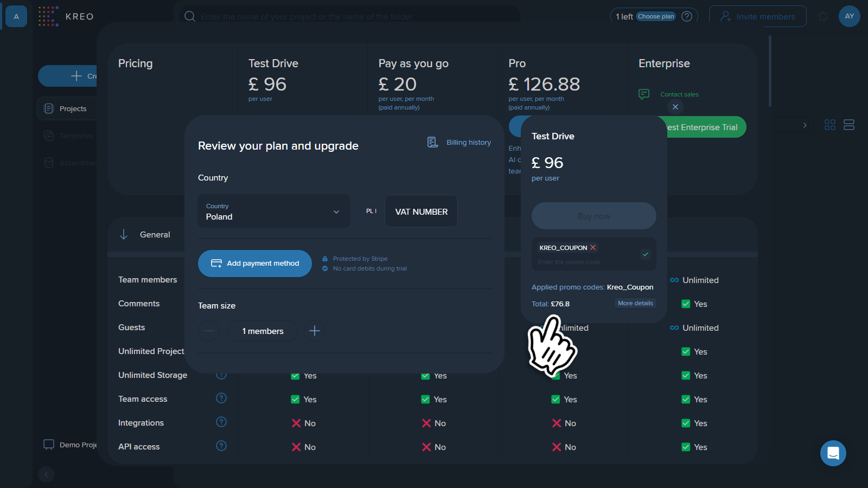Open Assemblies in the sidebar
The width and height of the screenshot is (868, 488).
click(71, 163)
